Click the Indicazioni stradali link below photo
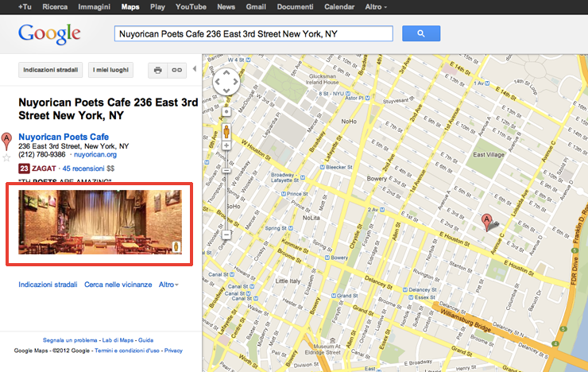Viewport: 588px width, 372px height. click(48, 285)
